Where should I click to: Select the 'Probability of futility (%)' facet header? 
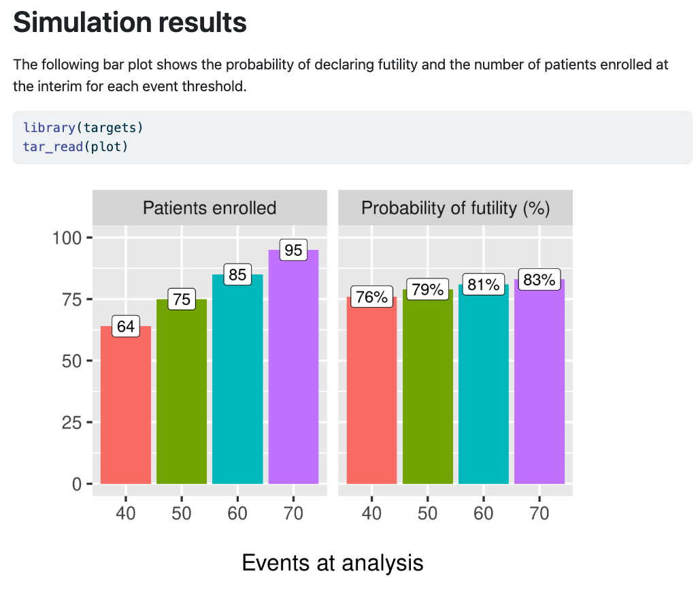pos(455,208)
